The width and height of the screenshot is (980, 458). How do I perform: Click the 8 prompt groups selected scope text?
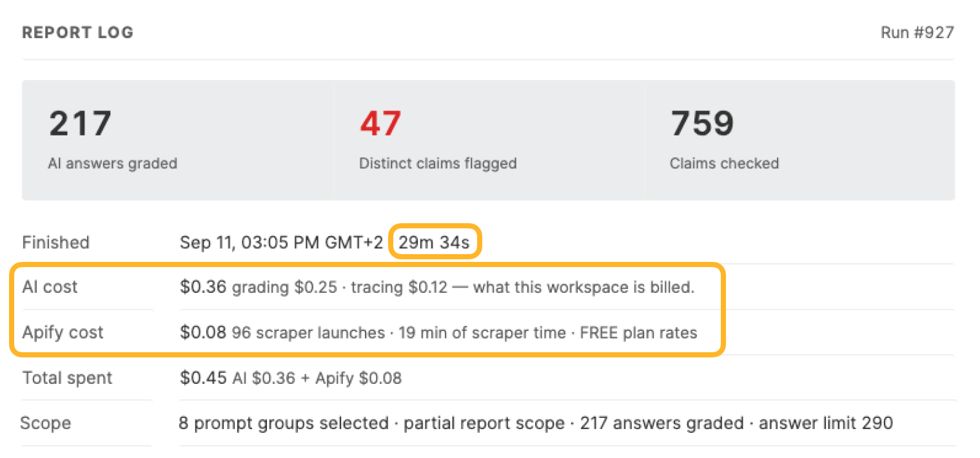(x=536, y=423)
